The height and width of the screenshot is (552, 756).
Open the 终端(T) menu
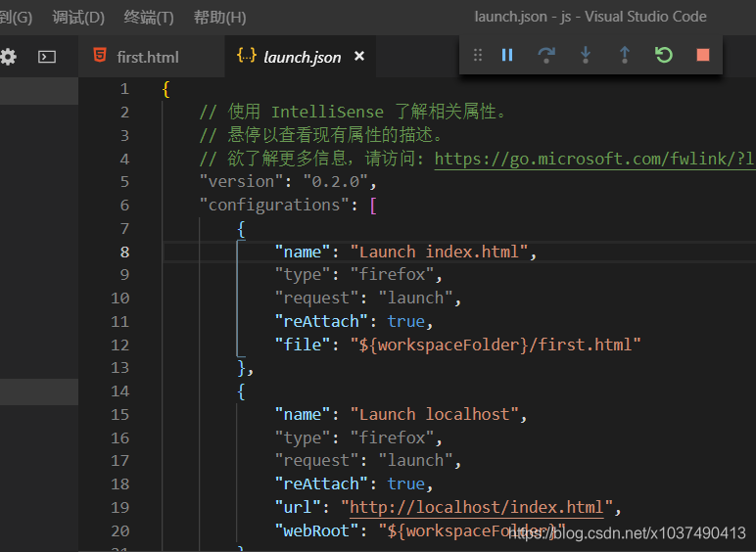[149, 18]
